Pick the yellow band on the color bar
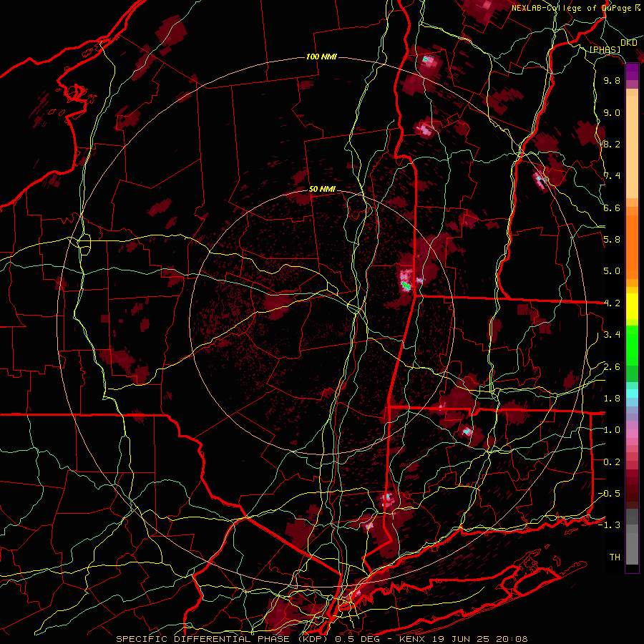This screenshot has height=644, width=644. pos(632,306)
